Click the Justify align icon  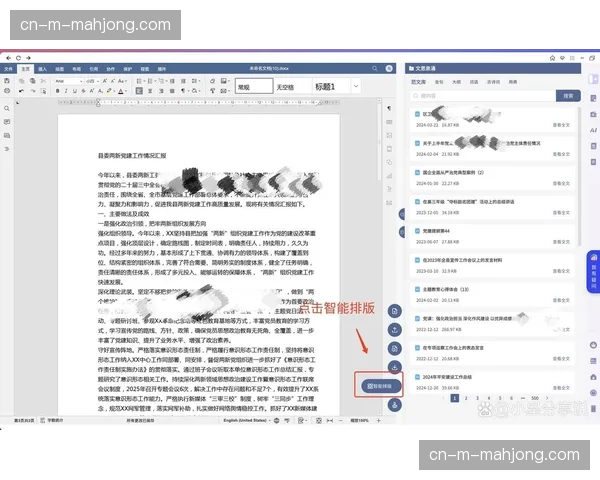click(172, 91)
